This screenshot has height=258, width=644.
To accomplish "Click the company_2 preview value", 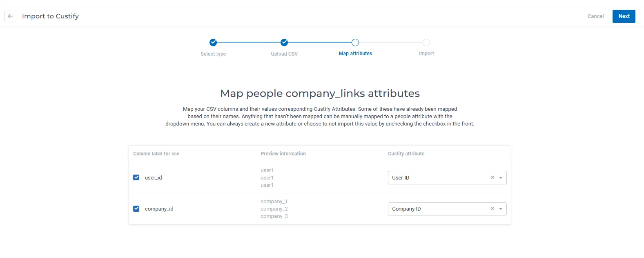I will (x=274, y=209).
